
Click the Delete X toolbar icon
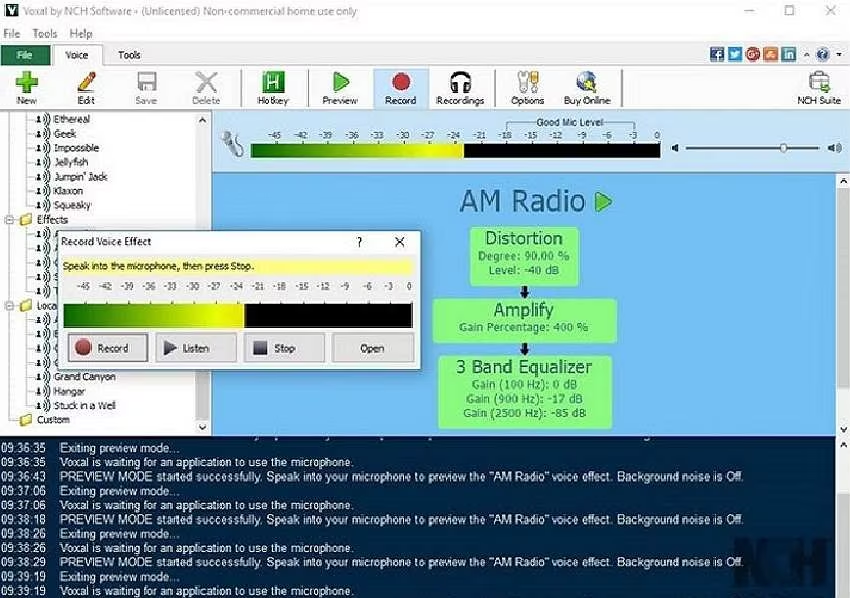206,88
